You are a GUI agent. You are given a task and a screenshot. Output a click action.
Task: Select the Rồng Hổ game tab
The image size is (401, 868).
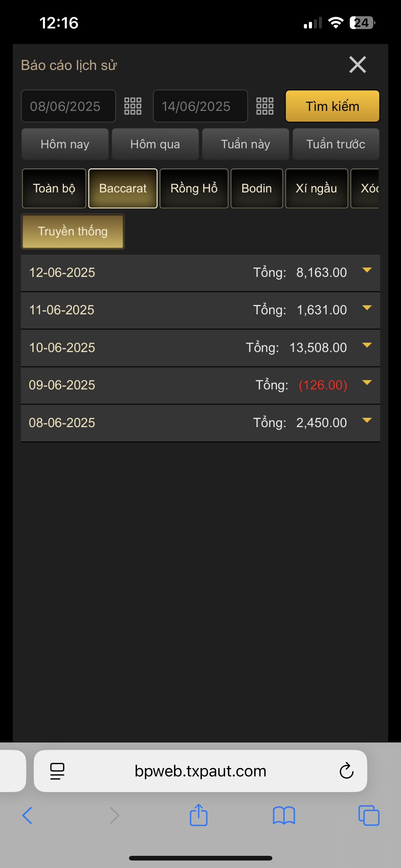point(194,188)
